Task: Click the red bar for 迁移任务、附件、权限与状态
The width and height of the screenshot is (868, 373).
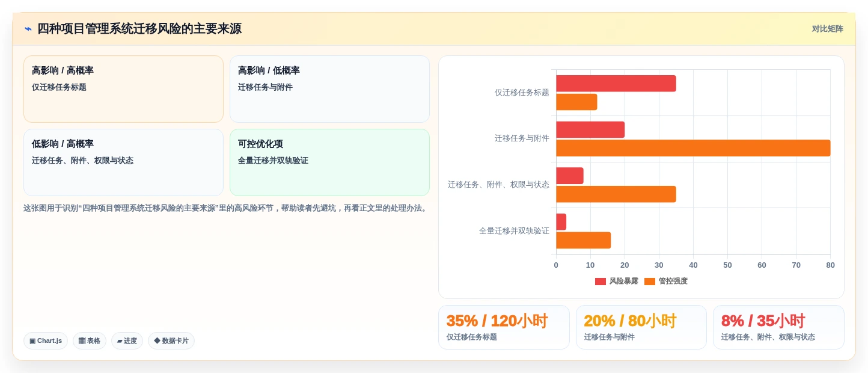Action: click(x=570, y=176)
